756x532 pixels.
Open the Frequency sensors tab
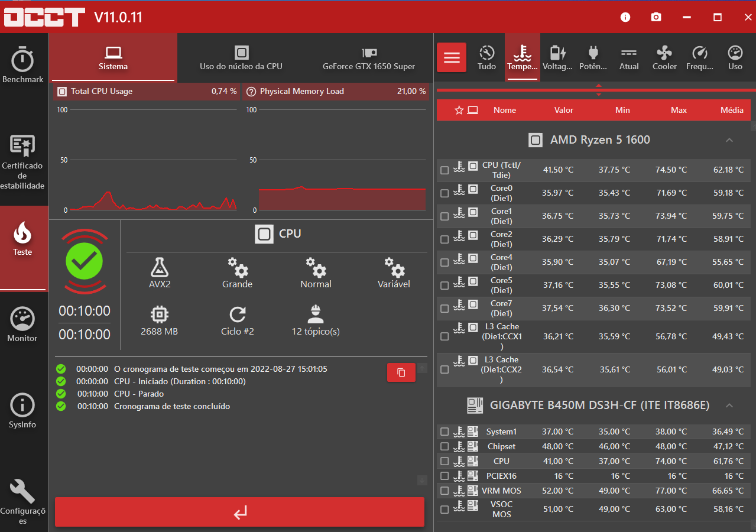700,57
